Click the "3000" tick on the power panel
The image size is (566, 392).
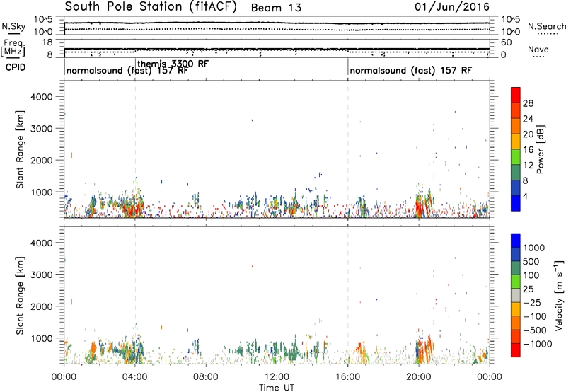pyautogui.click(x=41, y=129)
